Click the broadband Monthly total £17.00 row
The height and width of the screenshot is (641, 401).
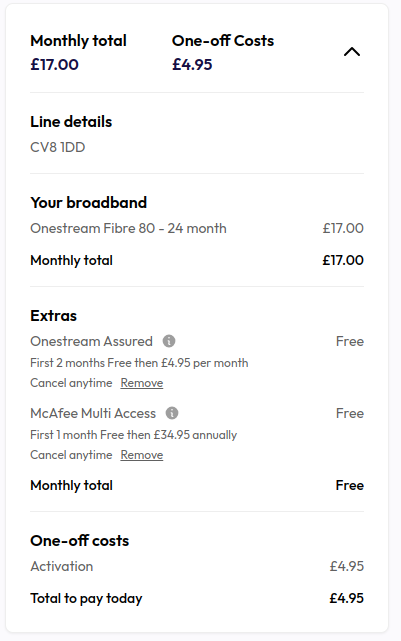pos(197,260)
